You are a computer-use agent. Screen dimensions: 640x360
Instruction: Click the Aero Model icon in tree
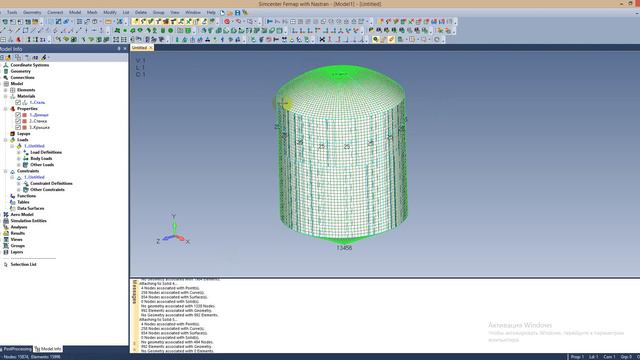6,214
